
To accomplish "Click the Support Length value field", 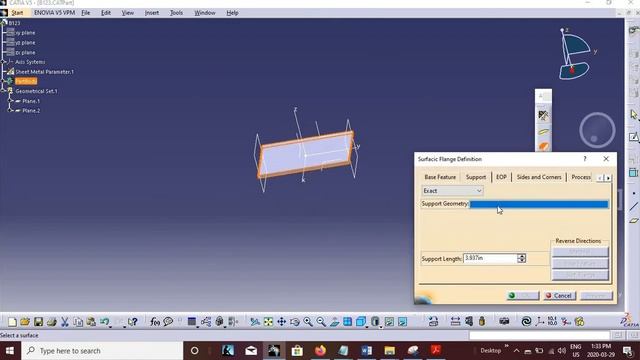I will click(x=490, y=258).
